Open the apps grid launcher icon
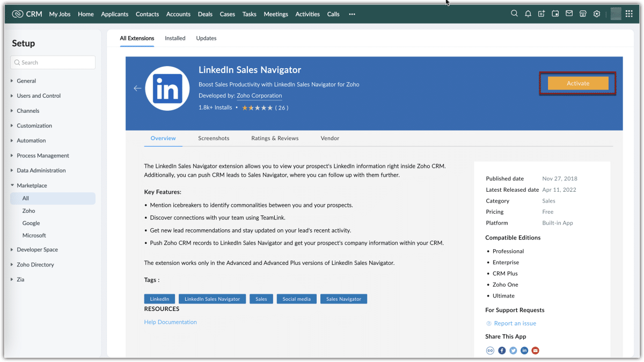This screenshot has height=362, width=644. coord(629,14)
